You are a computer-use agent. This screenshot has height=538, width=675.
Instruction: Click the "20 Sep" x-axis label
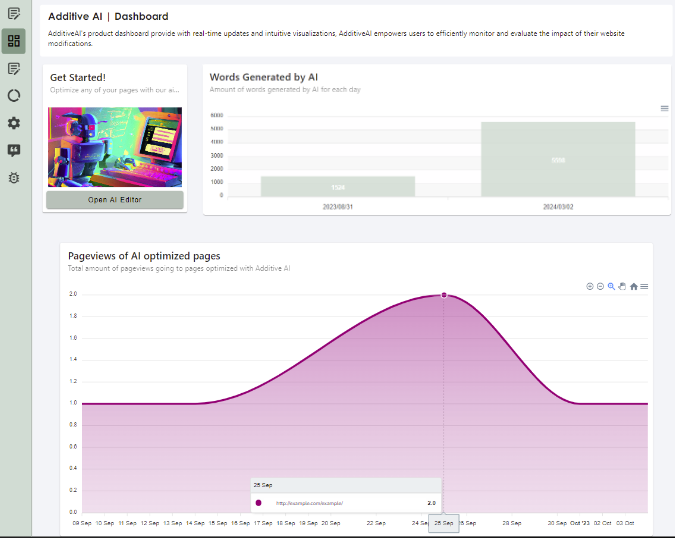[331, 523]
